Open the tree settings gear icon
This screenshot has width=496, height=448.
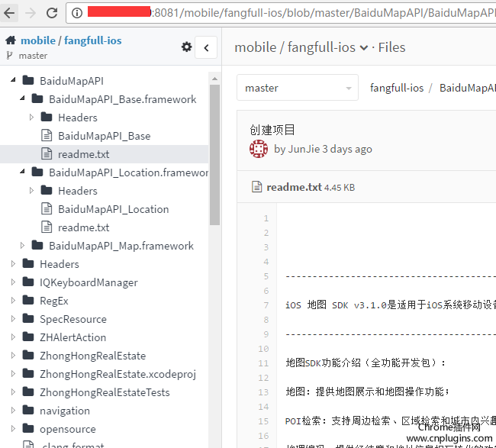[x=186, y=47]
